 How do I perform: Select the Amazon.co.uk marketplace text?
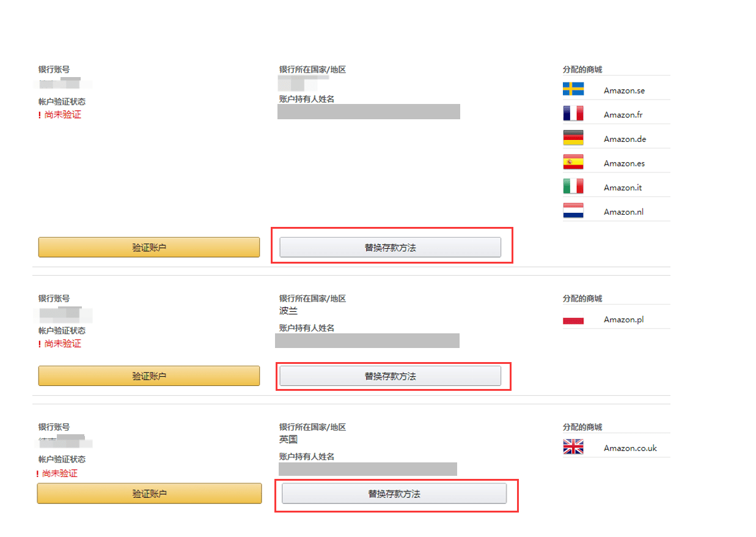pos(630,448)
